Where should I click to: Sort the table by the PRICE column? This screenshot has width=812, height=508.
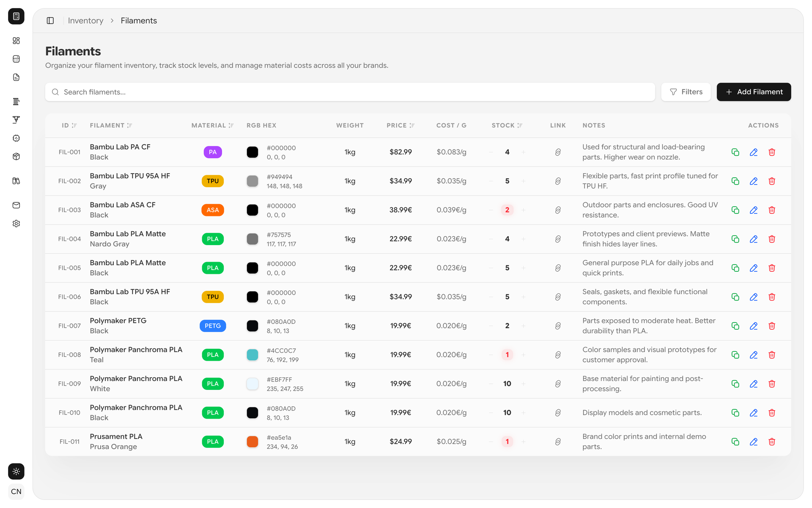pyautogui.click(x=400, y=125)
